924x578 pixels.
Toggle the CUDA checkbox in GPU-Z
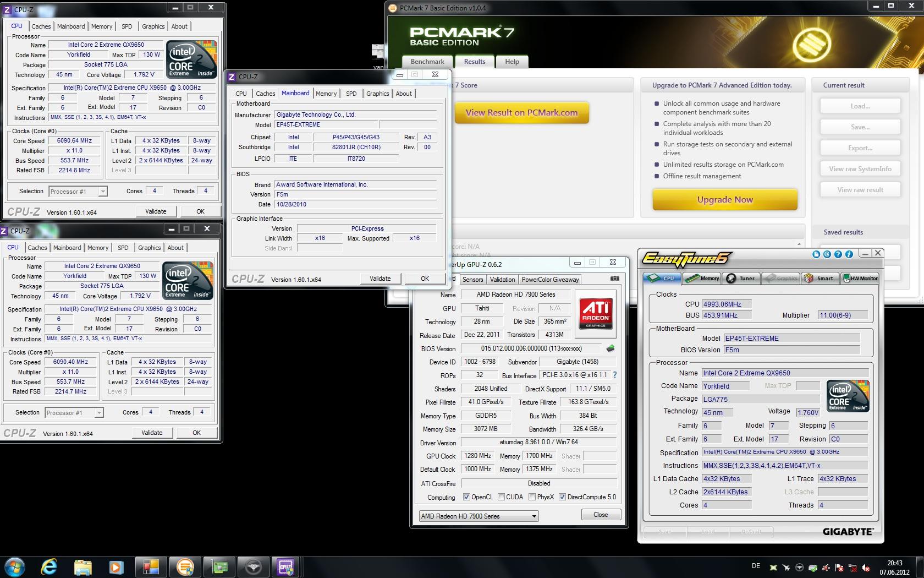[x=501, y=497]
